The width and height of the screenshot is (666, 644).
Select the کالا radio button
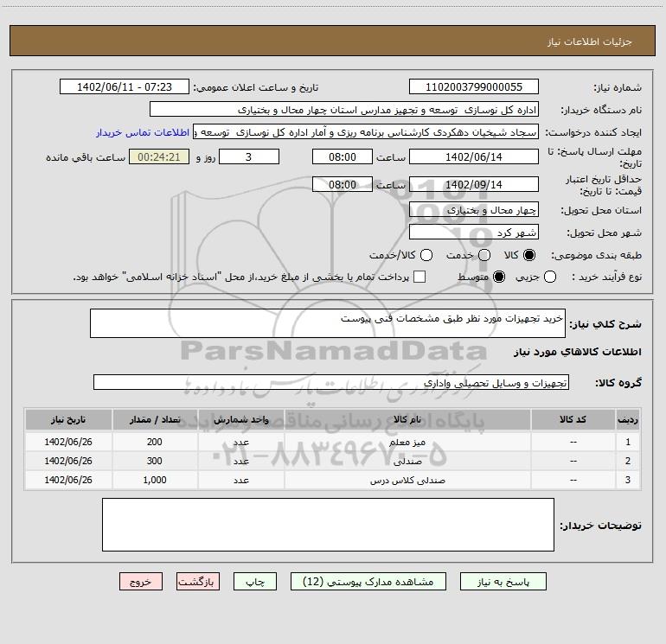tap(529, 255)
